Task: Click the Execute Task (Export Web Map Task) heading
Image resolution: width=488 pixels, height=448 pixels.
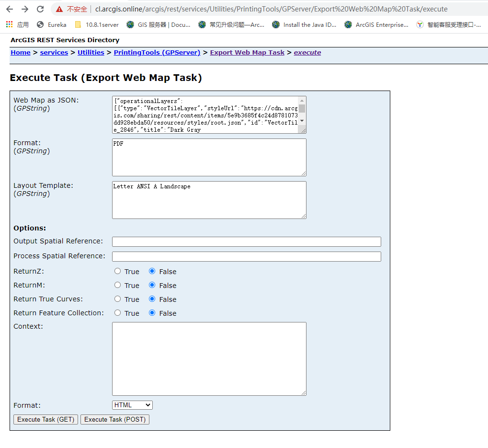Action: point(106,78)
